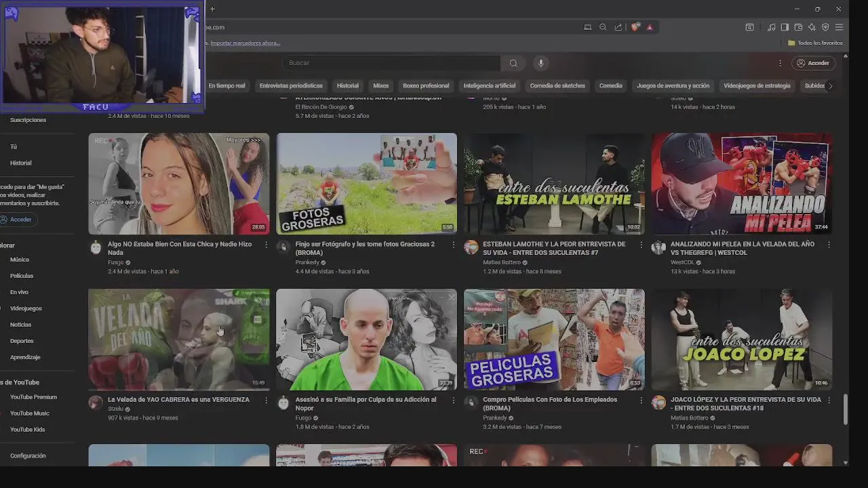Open YouTube Music in the sidebar
Viewport: 868px width, 488px height.
click(30, 413)
